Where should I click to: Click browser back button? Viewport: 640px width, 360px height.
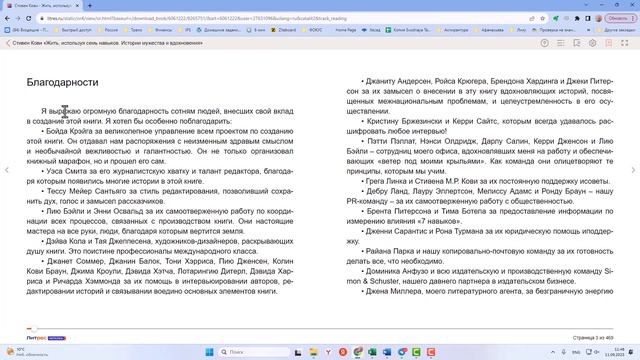[7, 18]
